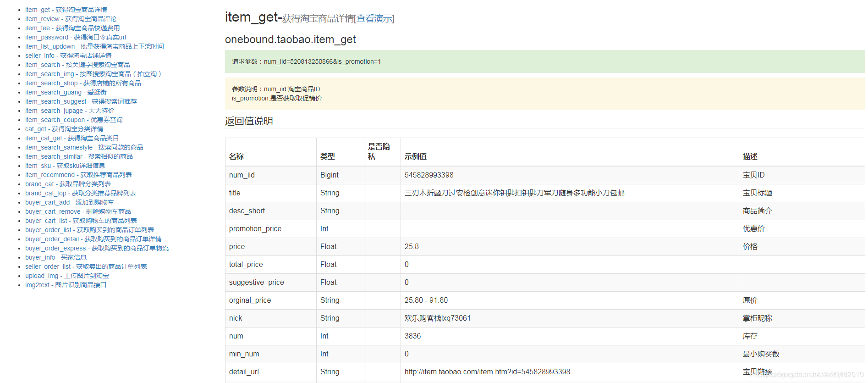Open the item_search_shop link
The image size is (868, 383).
pyautogui.click(x=83, y=83)
